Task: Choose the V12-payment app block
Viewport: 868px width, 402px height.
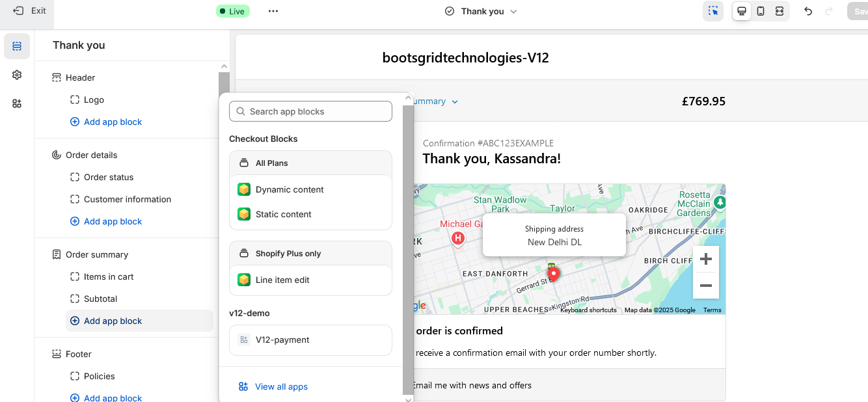Action: tap(310, 340)
